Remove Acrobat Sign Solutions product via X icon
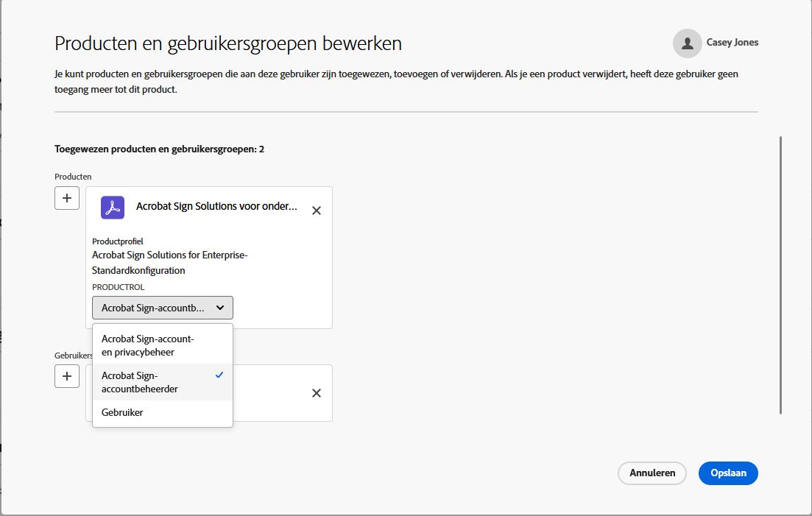This screenshot has height=516, width=812. pos(317,211)
